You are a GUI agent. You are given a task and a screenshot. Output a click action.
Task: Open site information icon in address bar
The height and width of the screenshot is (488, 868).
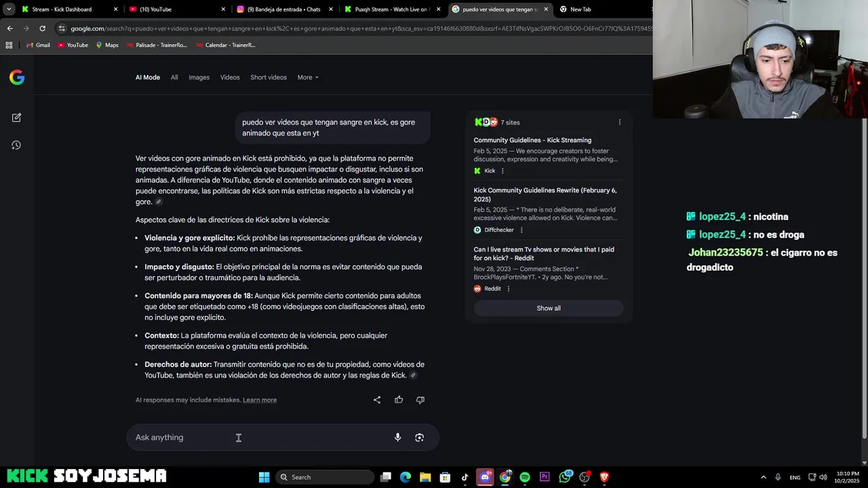pyautogui.click(x=62, y=28)
